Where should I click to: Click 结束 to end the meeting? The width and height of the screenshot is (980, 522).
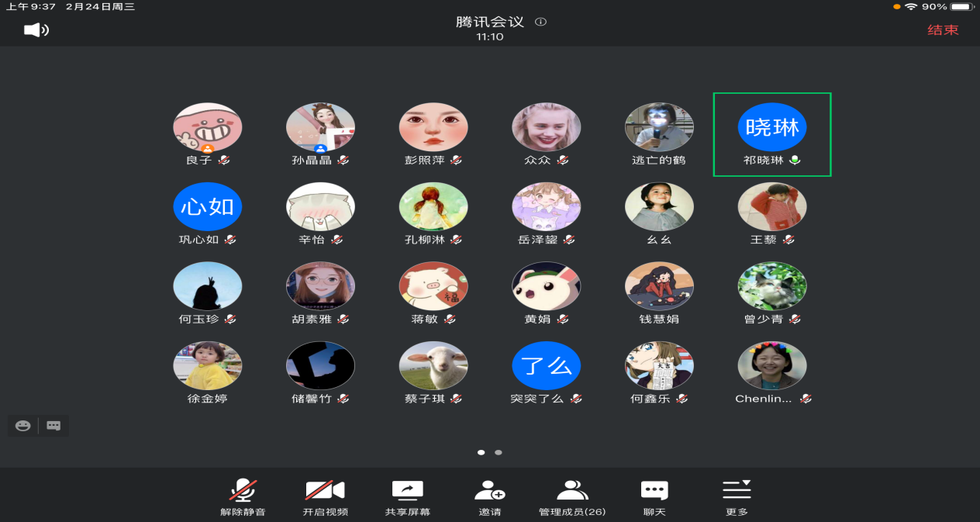[x=943, y=30]
